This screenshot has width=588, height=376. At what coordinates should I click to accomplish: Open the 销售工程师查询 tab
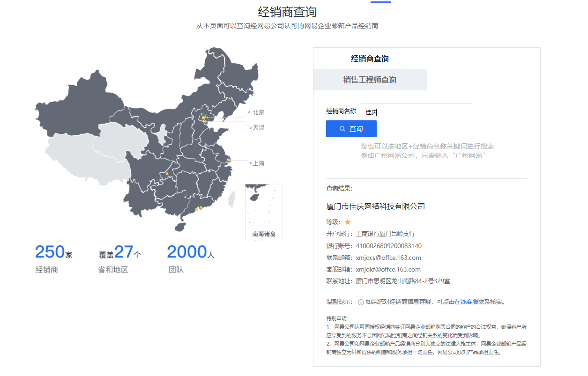(370, 80)
